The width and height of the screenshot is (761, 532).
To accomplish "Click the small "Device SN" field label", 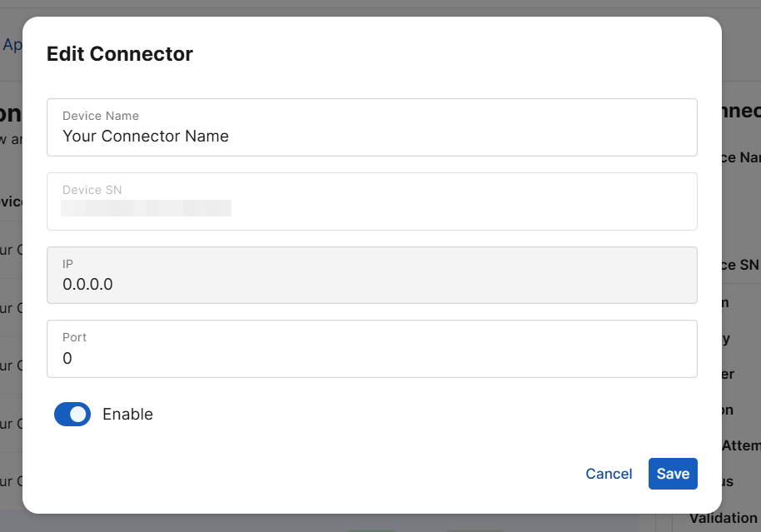I will (92, 190).
